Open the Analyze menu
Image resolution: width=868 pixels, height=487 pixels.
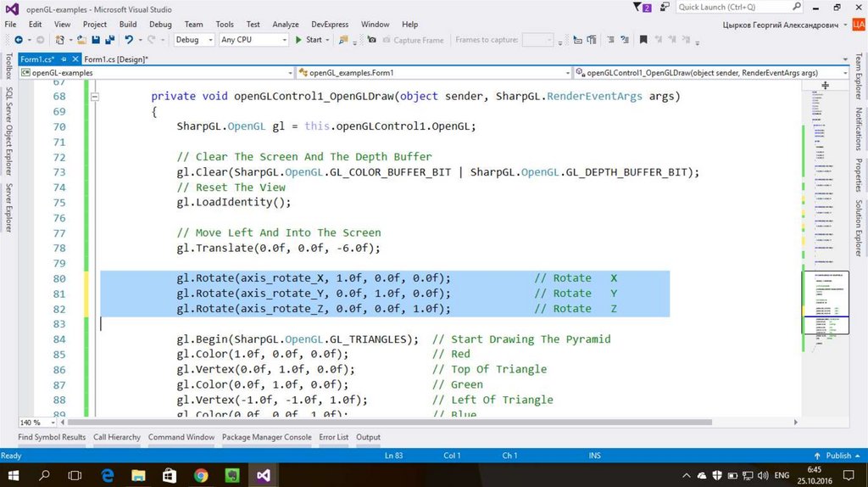click(286, 25)
